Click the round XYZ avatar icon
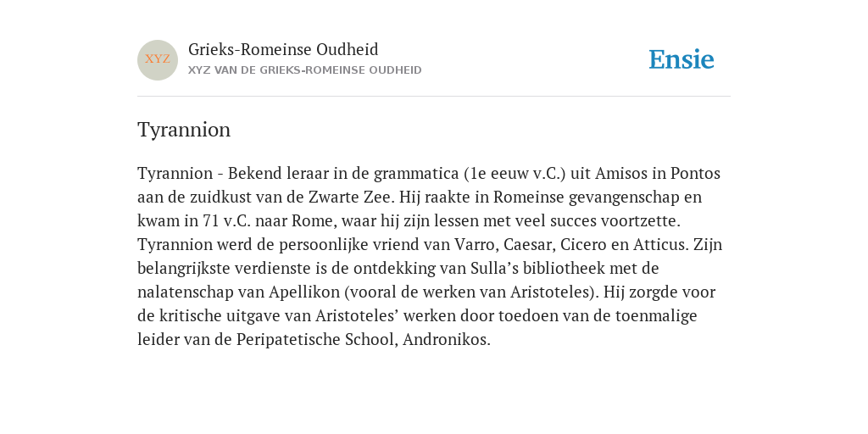This screenshot has width=868, height=434. [158, 60]
